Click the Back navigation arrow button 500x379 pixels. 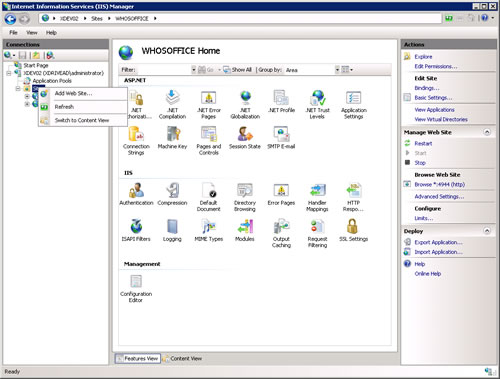coord(10,19)
